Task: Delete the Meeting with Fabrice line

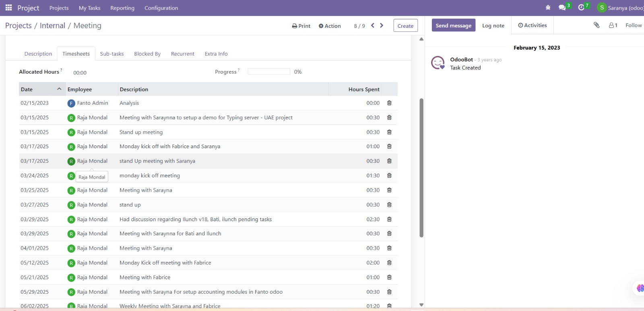Action: (389, 278)
